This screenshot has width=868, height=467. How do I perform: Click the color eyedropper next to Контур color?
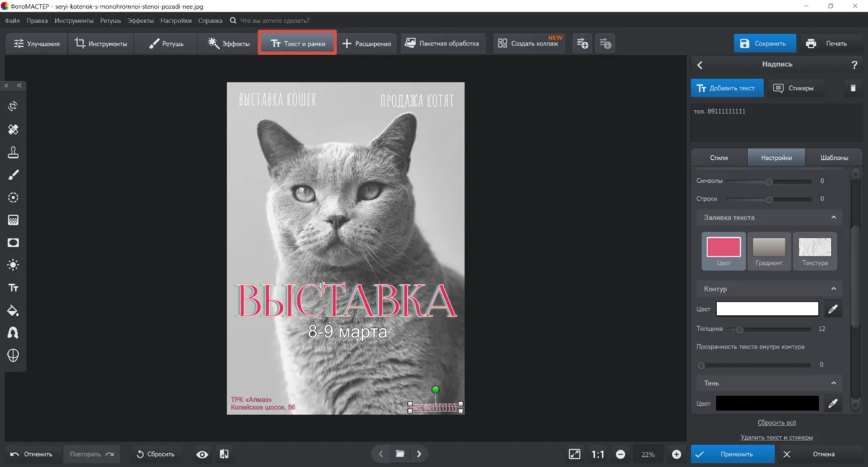833,308
